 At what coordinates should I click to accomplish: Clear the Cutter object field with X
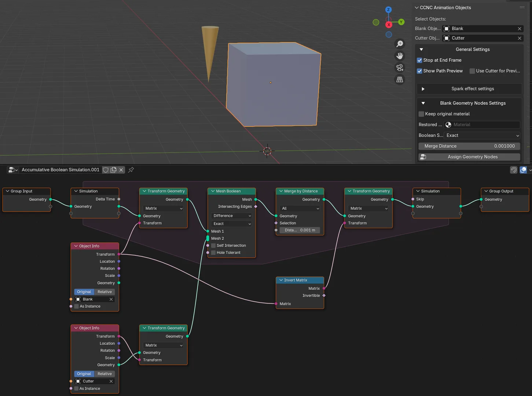pyautogui.click(x=519, y=38)
